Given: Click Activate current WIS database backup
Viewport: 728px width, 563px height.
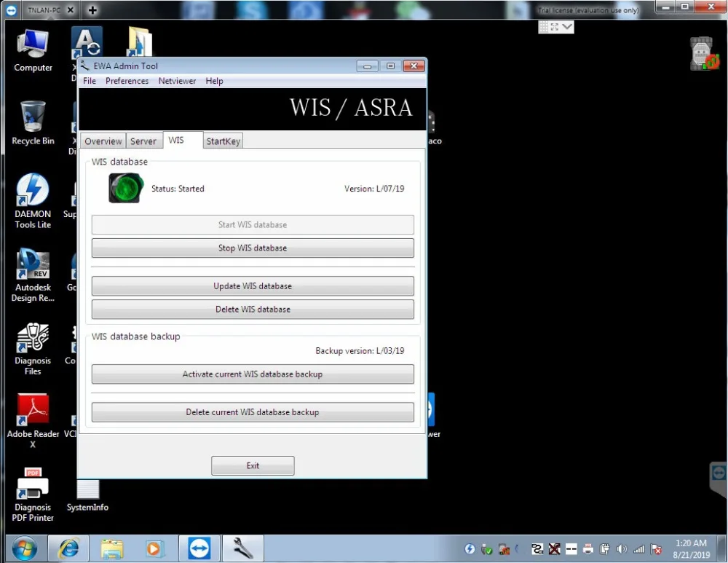Looking at the screenshot, I should pyautogui.click(x=253, y=374).
